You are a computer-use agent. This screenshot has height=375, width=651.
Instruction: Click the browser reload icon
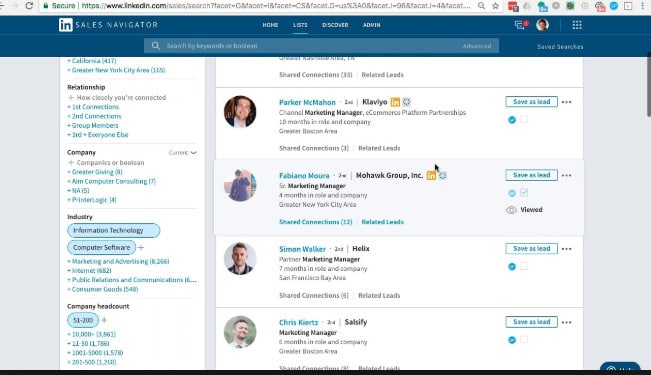[29, 6]
